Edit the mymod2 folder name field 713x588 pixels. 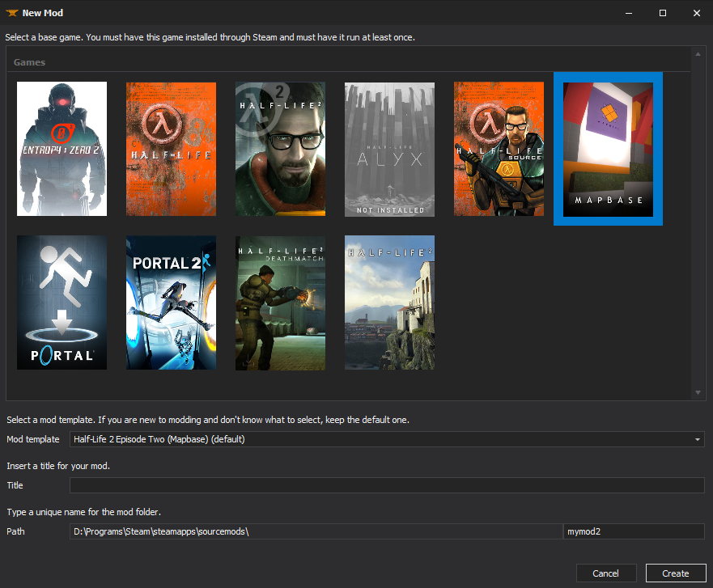click(634, 531)
